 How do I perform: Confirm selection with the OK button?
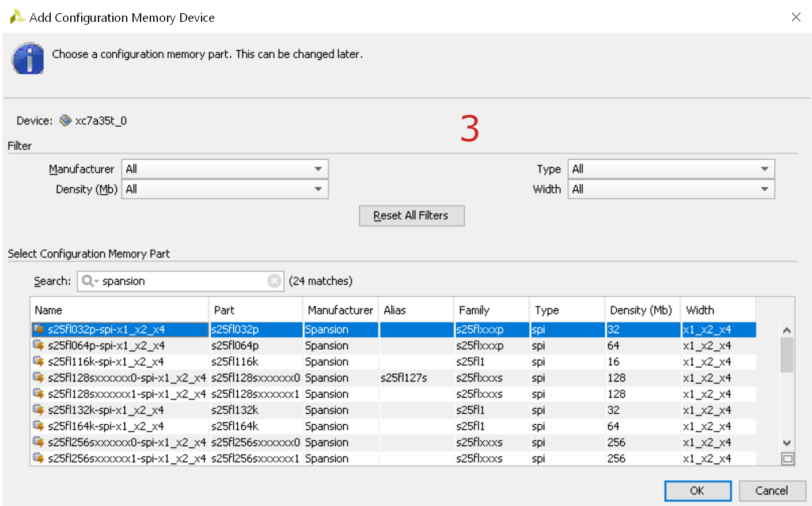coord(697,490)
